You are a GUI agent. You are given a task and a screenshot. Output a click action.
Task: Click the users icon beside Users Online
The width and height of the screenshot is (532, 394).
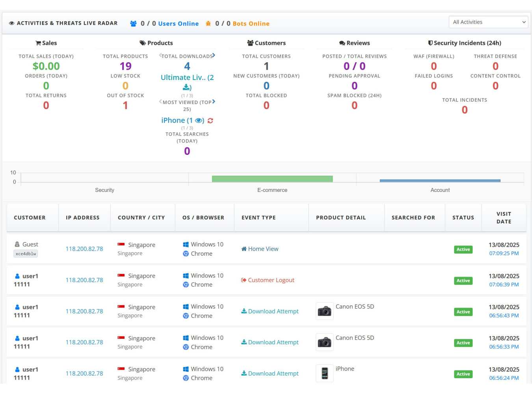(x=134, y=24)
